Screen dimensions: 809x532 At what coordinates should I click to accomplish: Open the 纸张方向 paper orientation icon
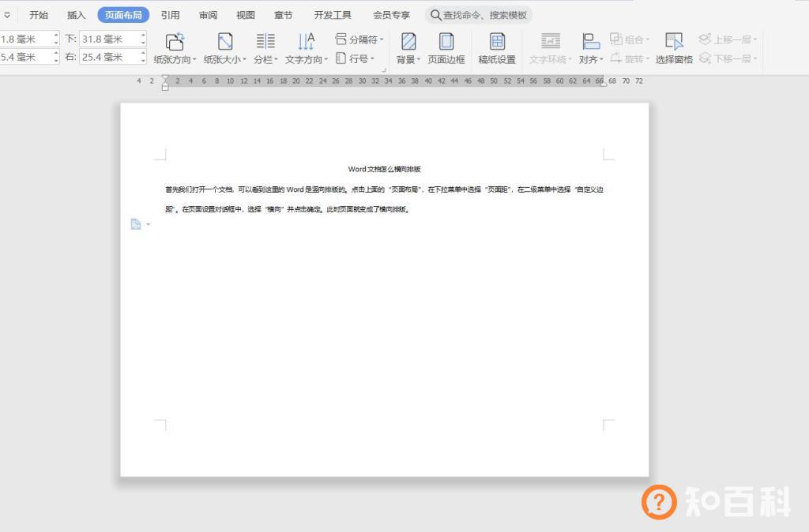point(175,41)
